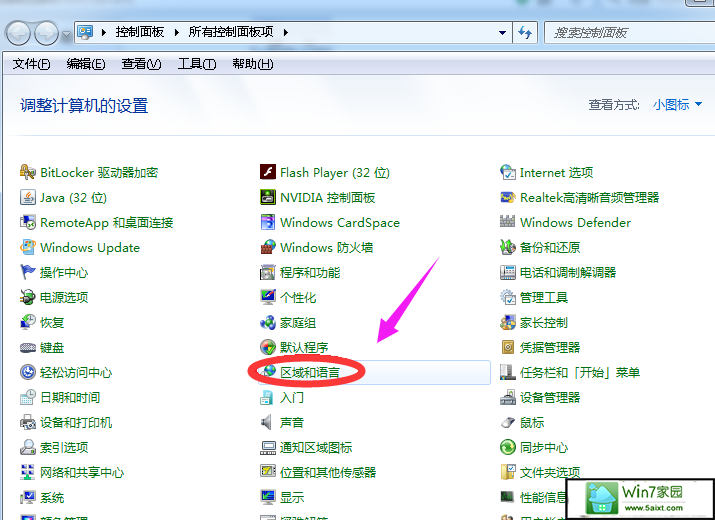Open the 区域和语言 link
This screenshot has height=520, width=715.
click(310, 372)
